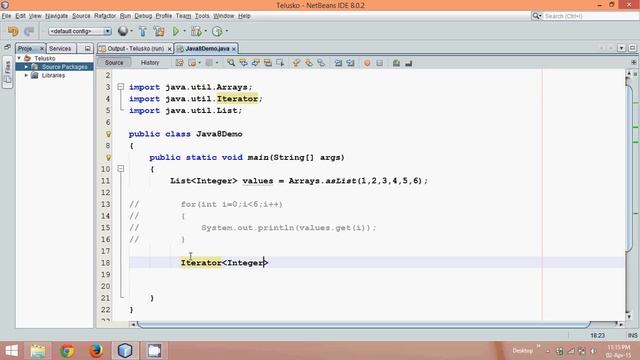Click the Search (Ctrl+I) input field

(590, 16)
